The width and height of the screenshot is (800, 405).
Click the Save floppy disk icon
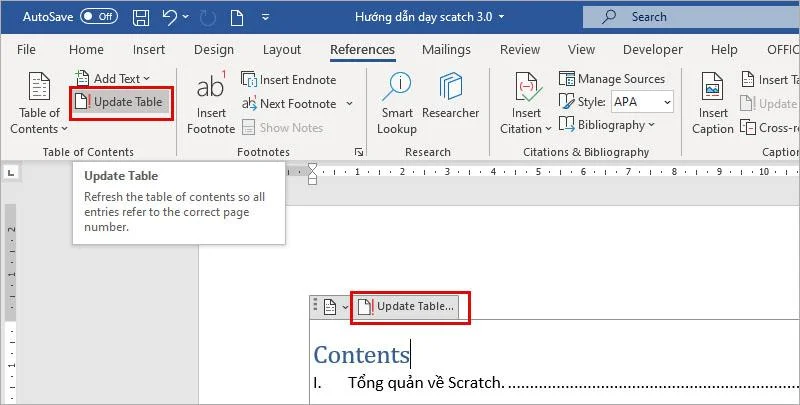coord(141,17)
